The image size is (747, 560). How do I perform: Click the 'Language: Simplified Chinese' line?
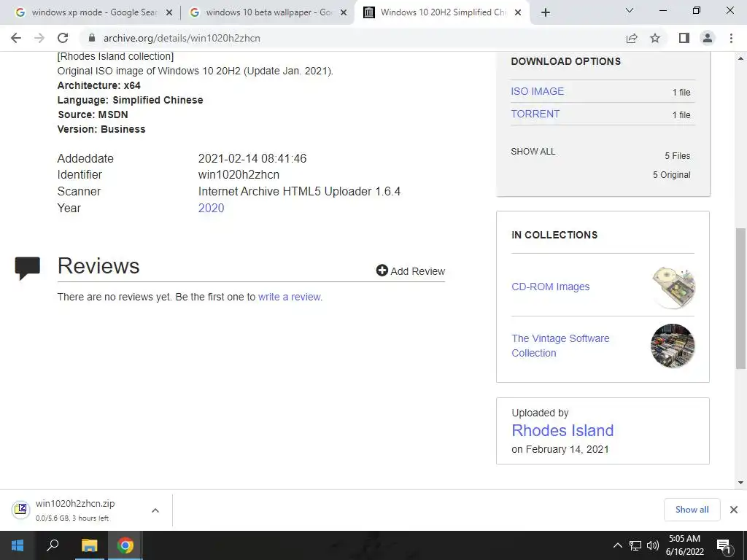130,100
